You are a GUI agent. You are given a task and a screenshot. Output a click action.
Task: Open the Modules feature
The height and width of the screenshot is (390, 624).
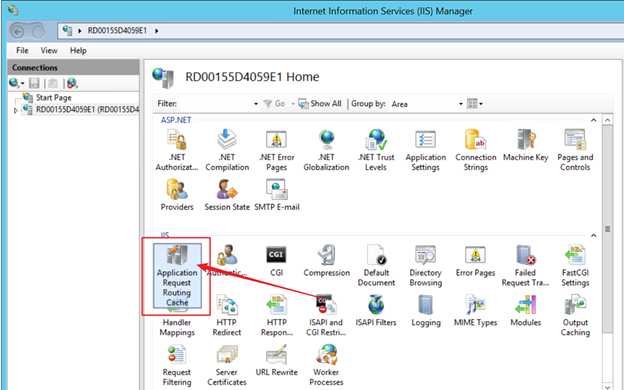525,311
